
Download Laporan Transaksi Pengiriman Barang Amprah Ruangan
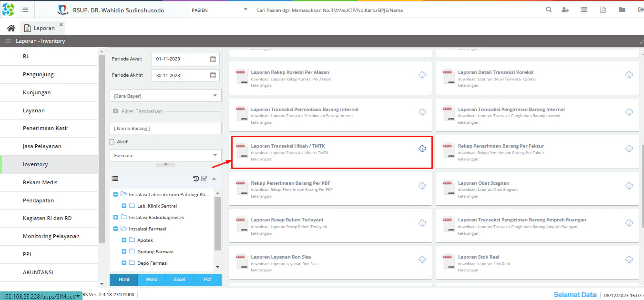pyautogui.click(x=629, y=223)
